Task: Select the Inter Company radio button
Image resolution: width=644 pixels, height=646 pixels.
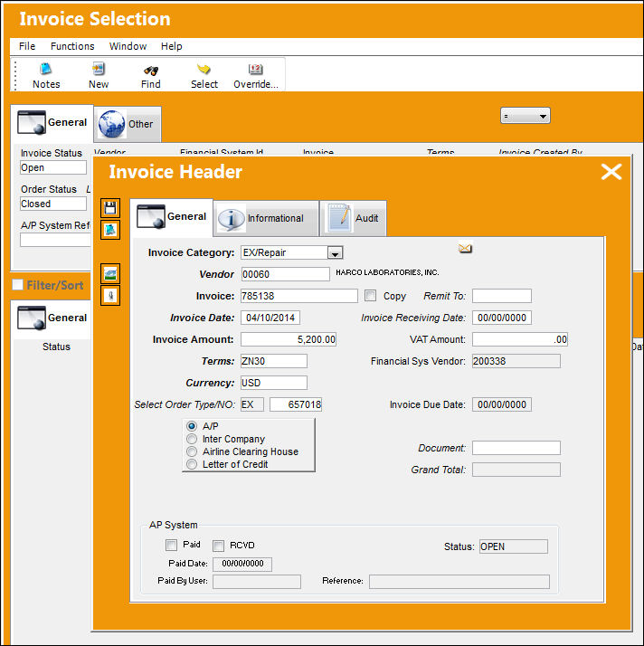Action: pos(192,439)
